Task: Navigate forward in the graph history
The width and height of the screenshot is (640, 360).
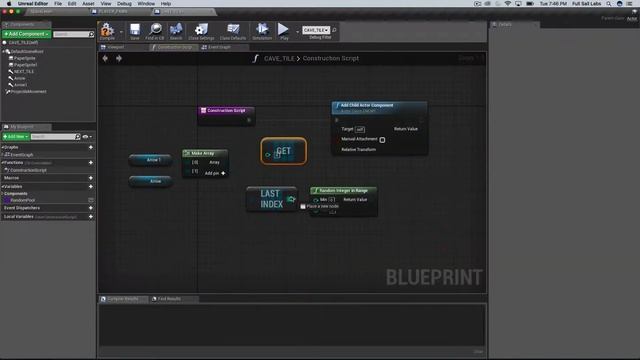Action: [x=119, y=58]
